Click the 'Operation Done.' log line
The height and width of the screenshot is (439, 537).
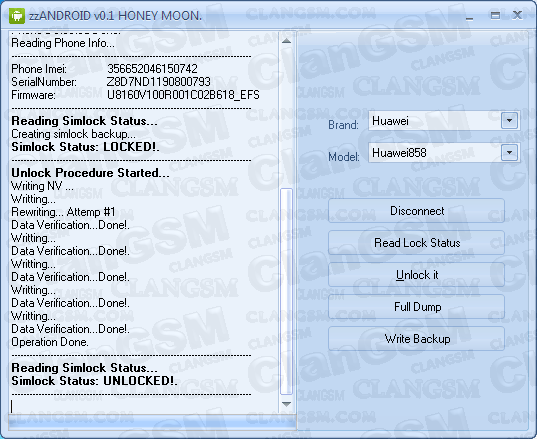pos(50,342)
